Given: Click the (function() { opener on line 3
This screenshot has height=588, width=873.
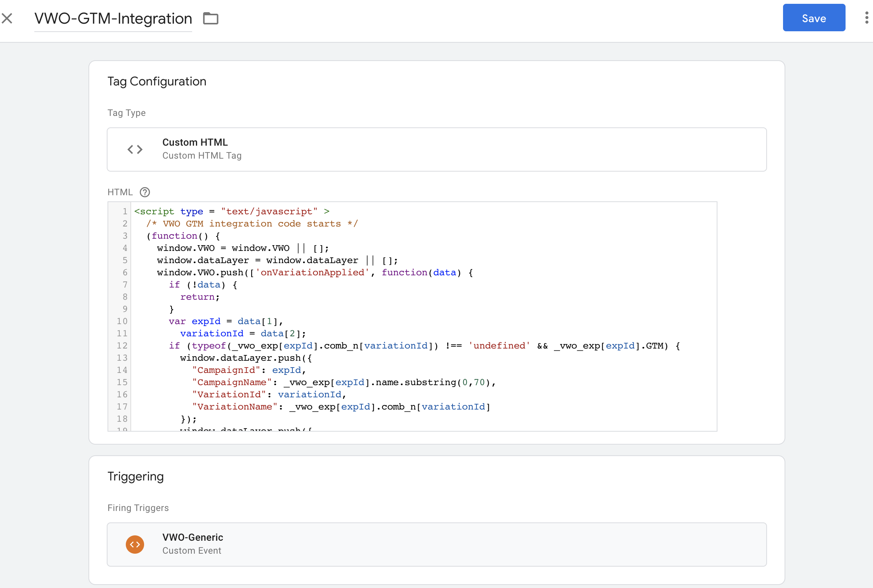Looking at the screenshot, I should (183, 236).
